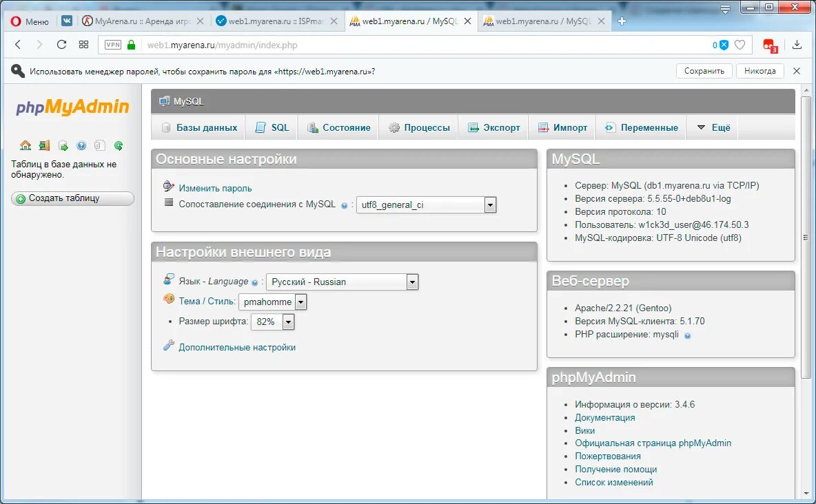Open the Состояние tab
The height and width of the screenshot is (504, 816).
click(x=339, y=127)
